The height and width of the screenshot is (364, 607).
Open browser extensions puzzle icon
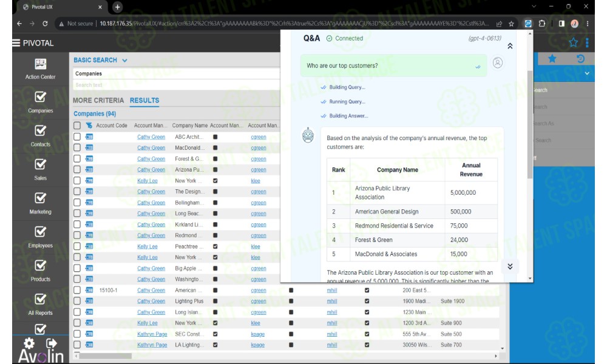point(542,24)
